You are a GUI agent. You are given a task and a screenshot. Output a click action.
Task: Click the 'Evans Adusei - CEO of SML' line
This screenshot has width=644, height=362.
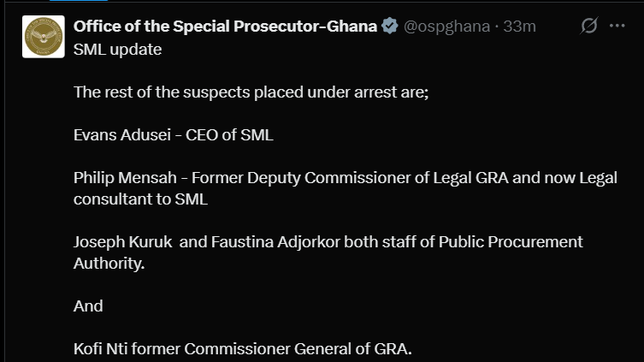tap(174, 134)
